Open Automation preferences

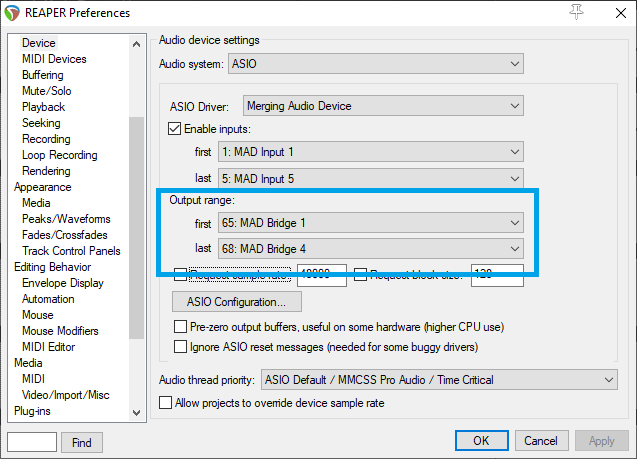[x=48, y=299]
